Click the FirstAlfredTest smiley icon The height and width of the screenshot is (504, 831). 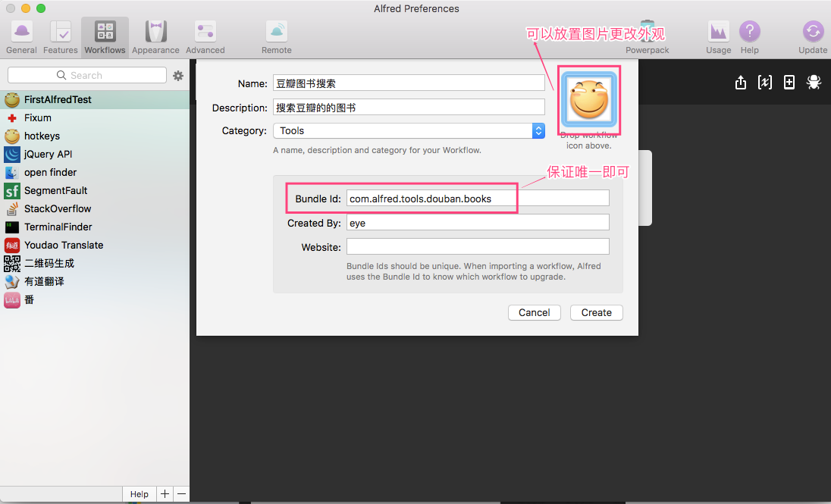click(x=11, y=99)
